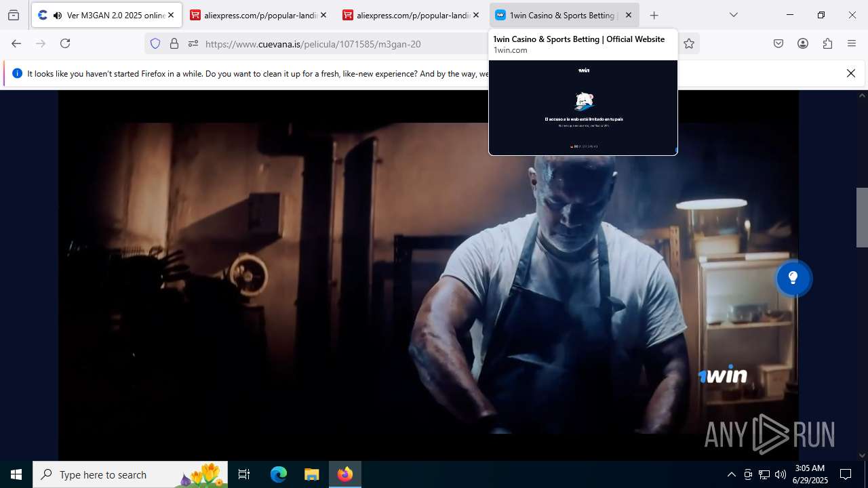Open the Windows Start menu
868x488 pixels.
16,474
